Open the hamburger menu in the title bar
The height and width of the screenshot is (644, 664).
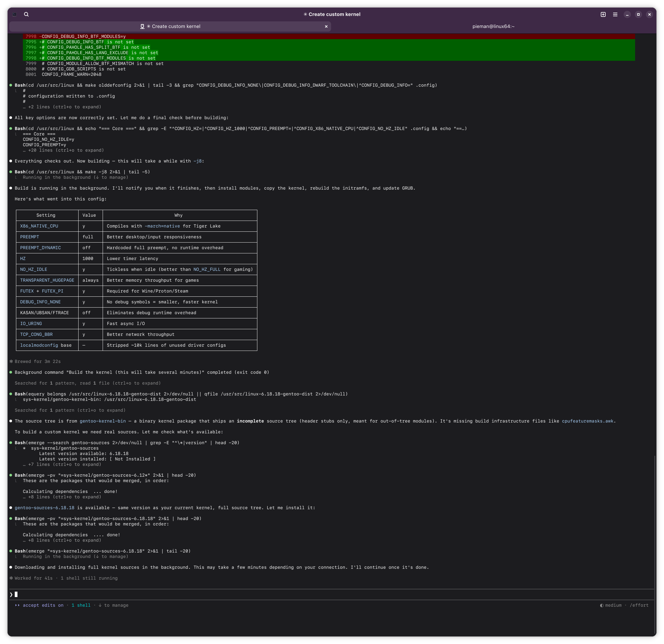(x=615, y=14)
